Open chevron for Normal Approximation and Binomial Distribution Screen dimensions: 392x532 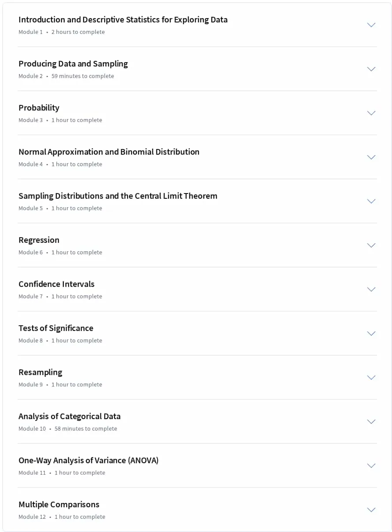click(371, 157)
